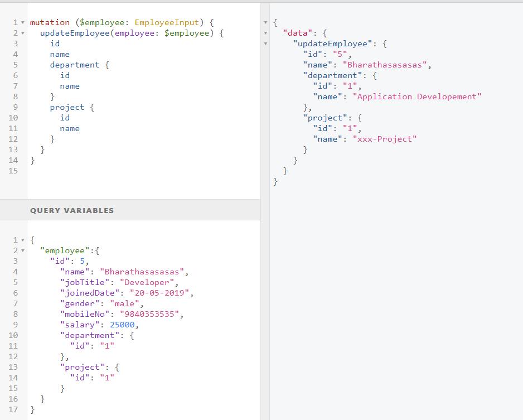Click "employee" key in query variables

(65, 251)
